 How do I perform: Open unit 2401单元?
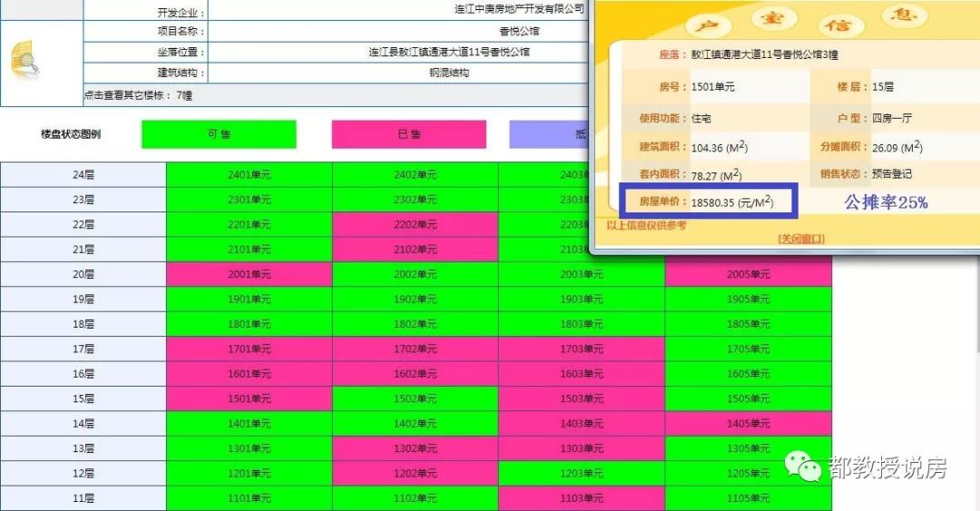pyautogui.click(x=250, y=175)
